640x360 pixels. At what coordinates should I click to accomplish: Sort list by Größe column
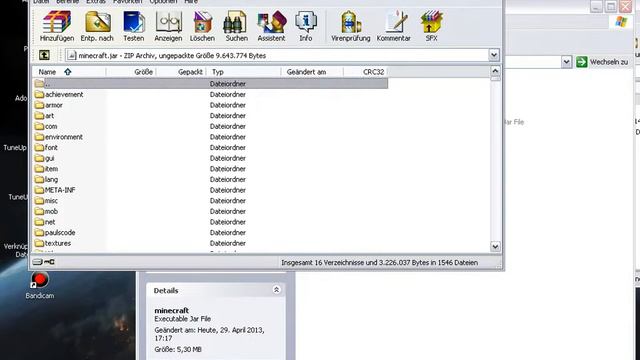[131, 72]
